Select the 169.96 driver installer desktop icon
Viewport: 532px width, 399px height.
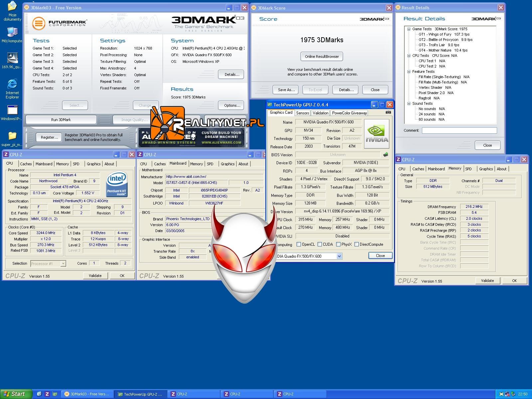click(12, 61)
